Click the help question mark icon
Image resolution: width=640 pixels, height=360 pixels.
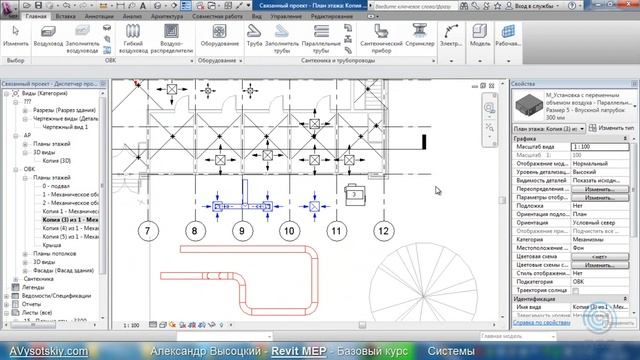coord(572,6)
